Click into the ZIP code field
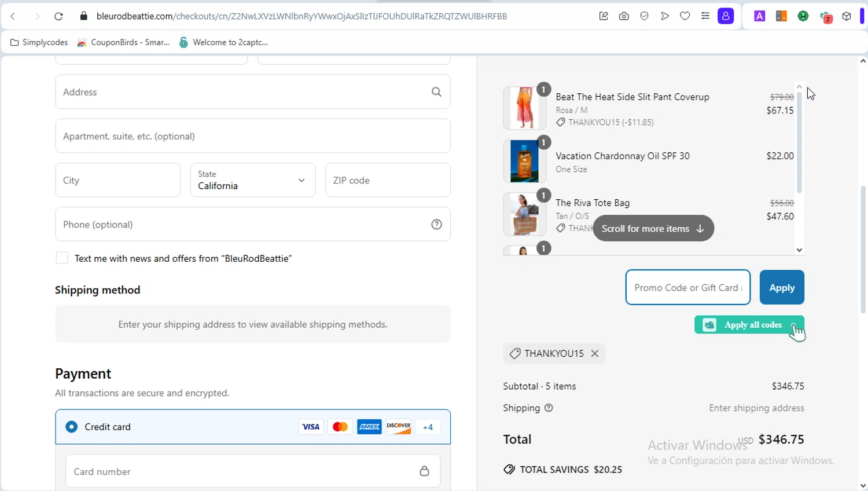868x491 pixels. coord(388,180)
